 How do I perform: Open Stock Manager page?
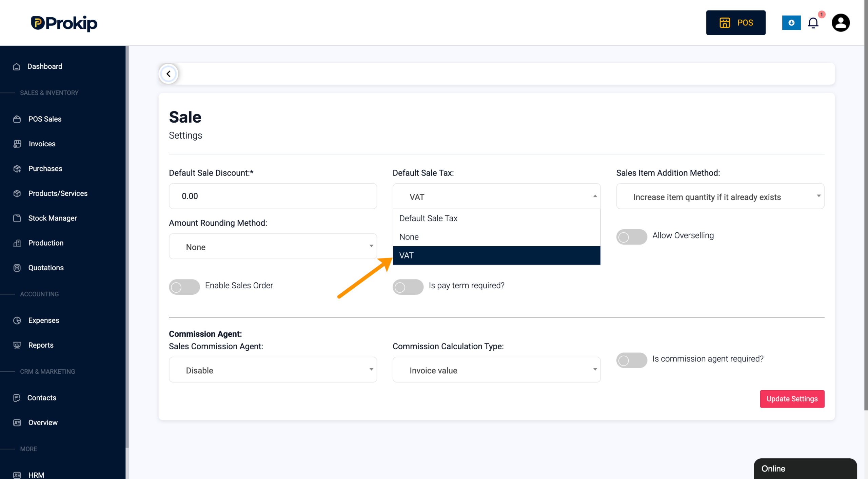[x=53, y=218]
